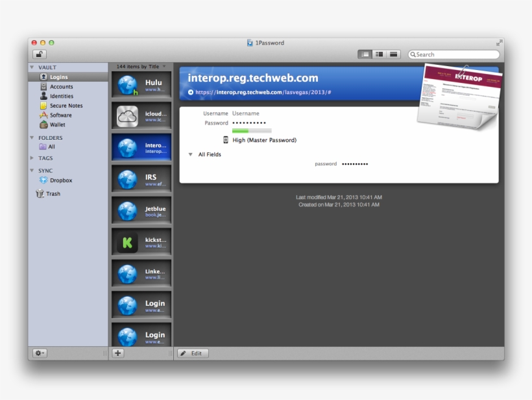
Task: Click the Identities silhouette icon
Action: (x=43, y=96)
